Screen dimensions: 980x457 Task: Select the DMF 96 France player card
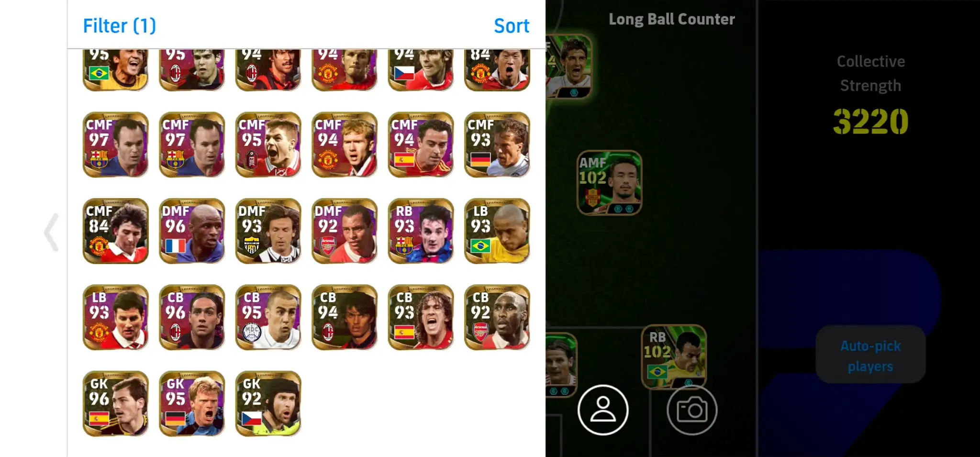[x=192, y=231]
